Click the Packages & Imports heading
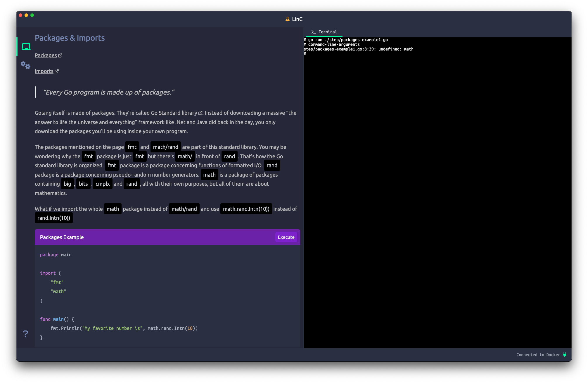Image resolution: width=588 pixels, height=383 pixels. point(70,38)
